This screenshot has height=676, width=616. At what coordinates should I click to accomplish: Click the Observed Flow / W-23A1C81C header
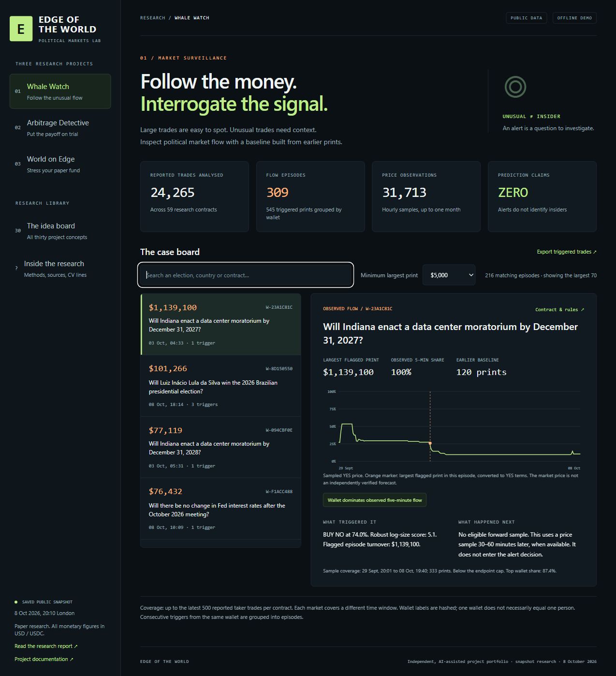click(357, 309)
